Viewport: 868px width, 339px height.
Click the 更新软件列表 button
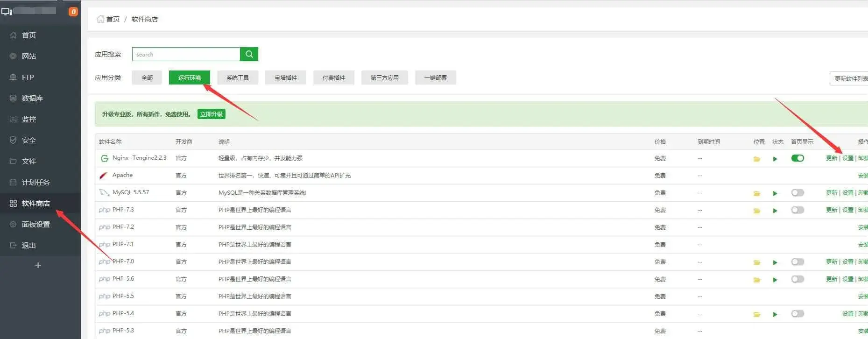pos(849,78)
